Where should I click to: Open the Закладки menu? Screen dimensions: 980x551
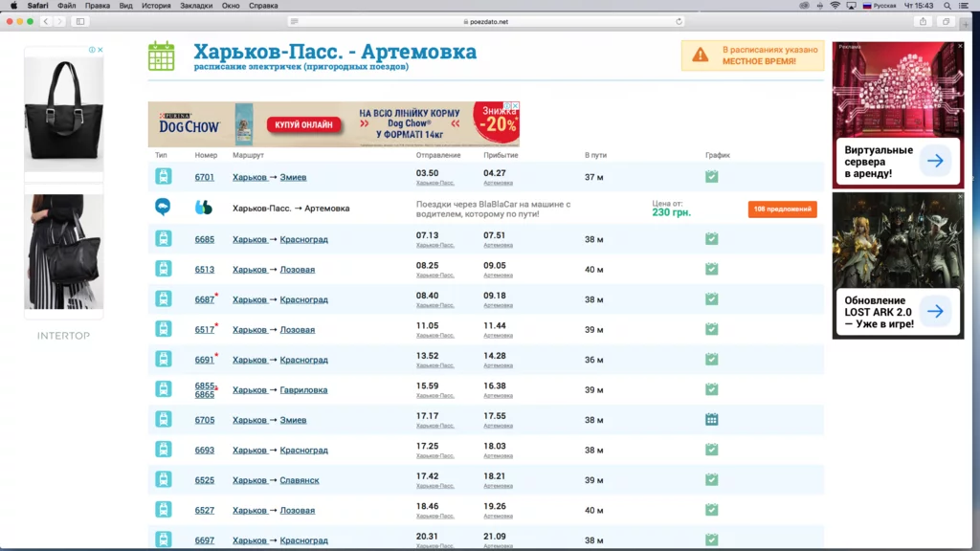point(196,6)
